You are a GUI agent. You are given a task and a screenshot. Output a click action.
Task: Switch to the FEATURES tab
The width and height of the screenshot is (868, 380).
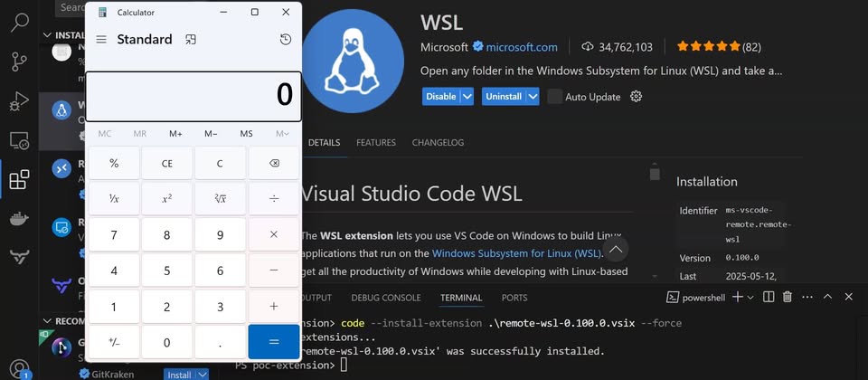point(376,142)
